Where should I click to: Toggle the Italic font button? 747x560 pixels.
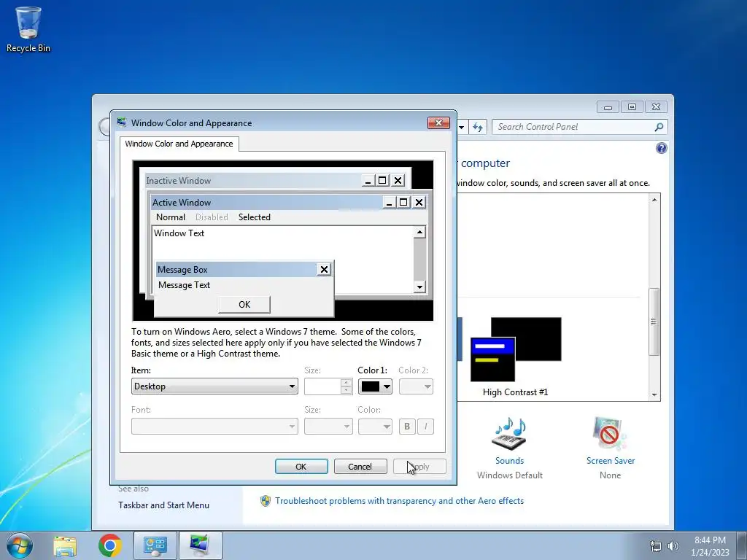click(x=425, y=426)
